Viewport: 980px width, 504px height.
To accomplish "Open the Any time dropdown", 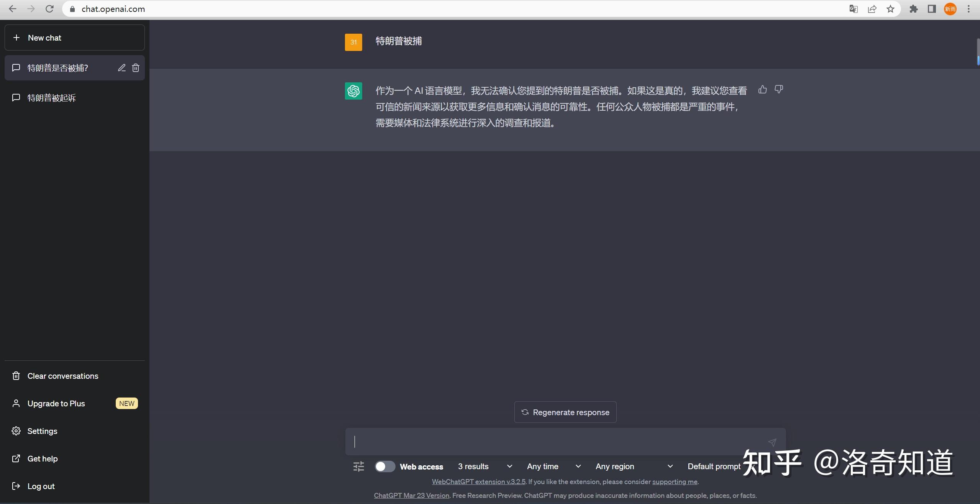I will click(x=554, y=466).
